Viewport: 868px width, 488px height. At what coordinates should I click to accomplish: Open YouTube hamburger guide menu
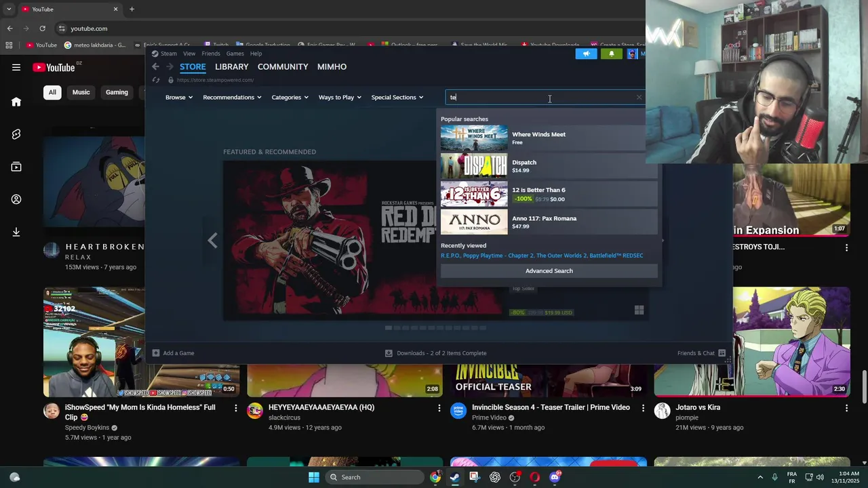(16, 67)
